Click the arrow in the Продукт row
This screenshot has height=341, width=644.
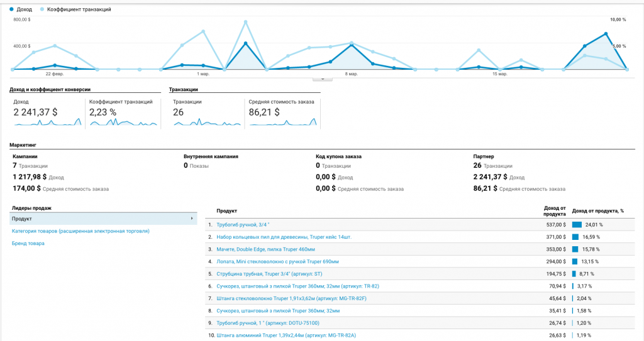[191, 219]
